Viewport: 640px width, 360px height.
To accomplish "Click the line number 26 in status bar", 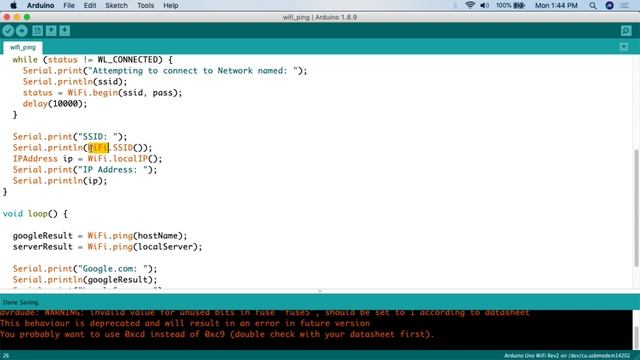I will (x=6, y=356).
